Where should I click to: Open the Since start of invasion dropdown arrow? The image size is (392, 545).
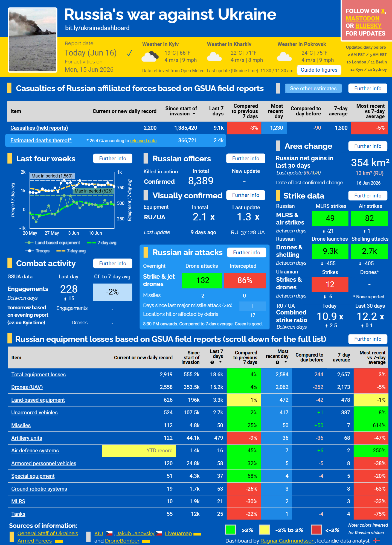click(x=194, y=114)
